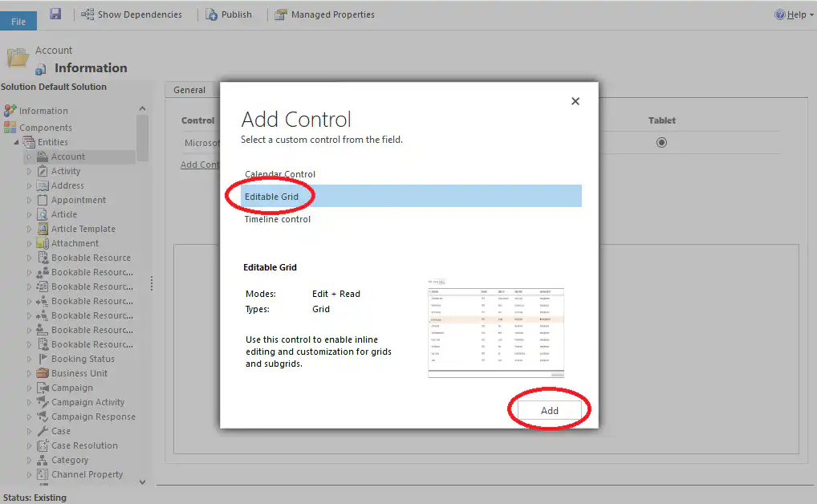Switch to the General tab
The image size is (817, 504).
[x=191, y=89]
